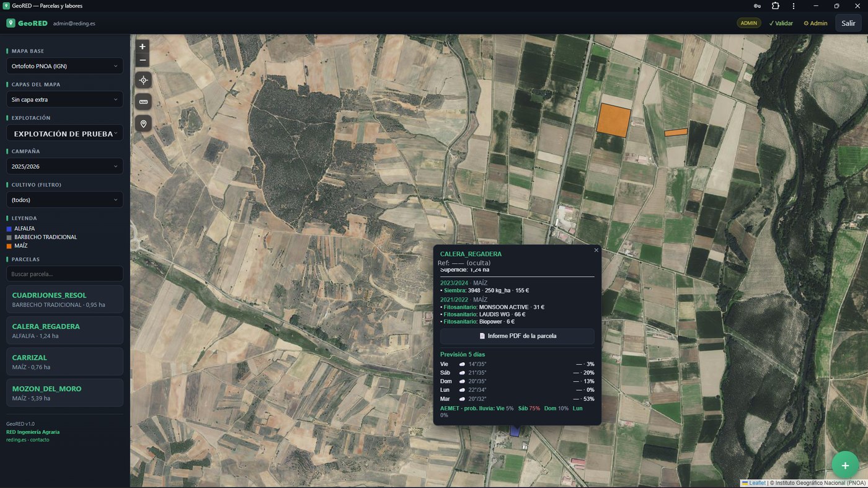Viewport: 868px width, 488px height.
Task: Zoom out on the map
Action: coord(143,60)
